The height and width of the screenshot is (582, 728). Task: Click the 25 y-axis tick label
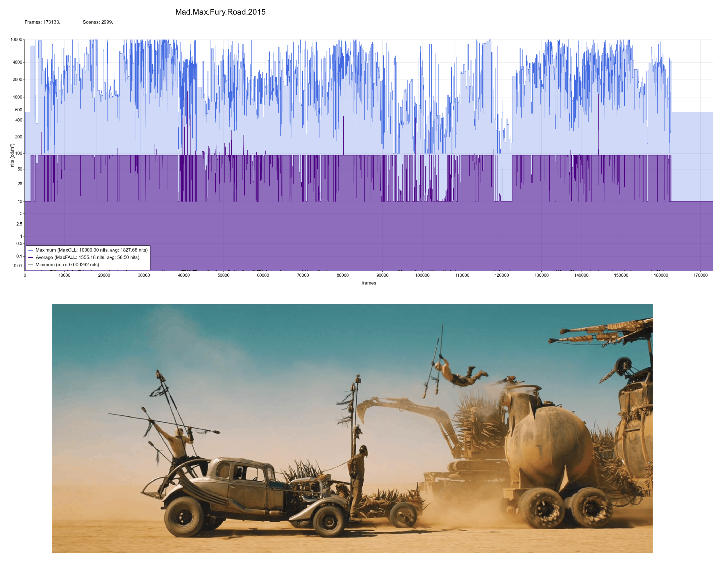tap(20, 184)
